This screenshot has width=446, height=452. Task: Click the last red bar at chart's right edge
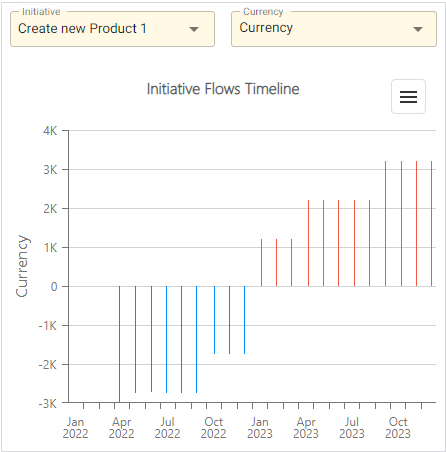(432, 224)
